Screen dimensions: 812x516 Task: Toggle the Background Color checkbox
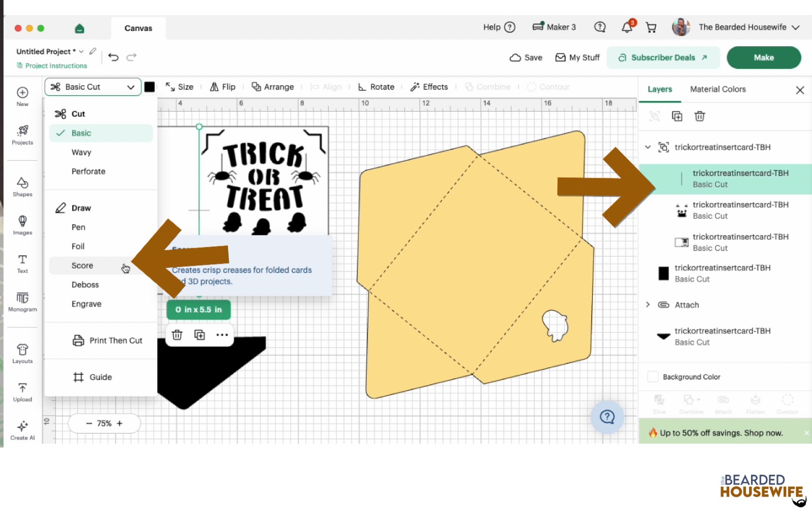tap(653, 377)
